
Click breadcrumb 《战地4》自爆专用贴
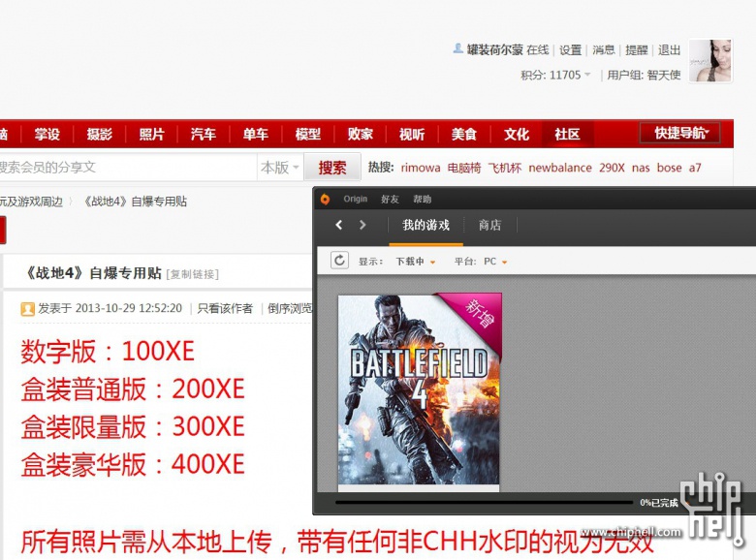pyautogui.click(x=135, y=202)
